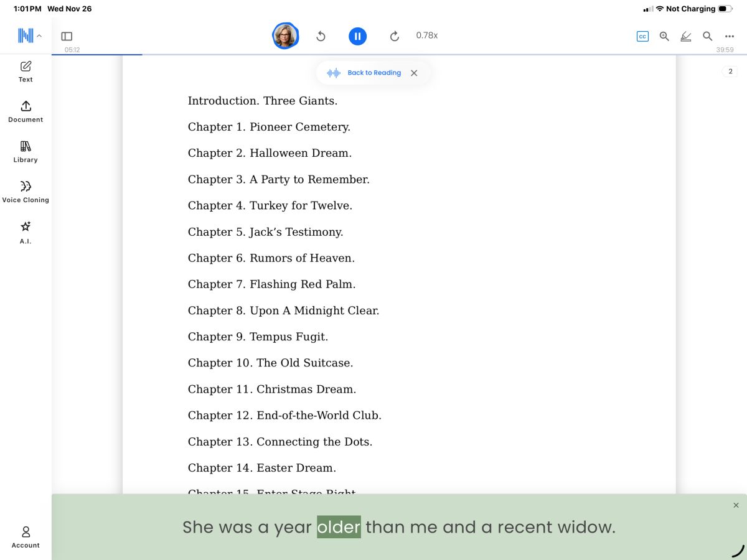Open the zoom magnifier tool
Screen dimensions: 747x560
point(664,36)
